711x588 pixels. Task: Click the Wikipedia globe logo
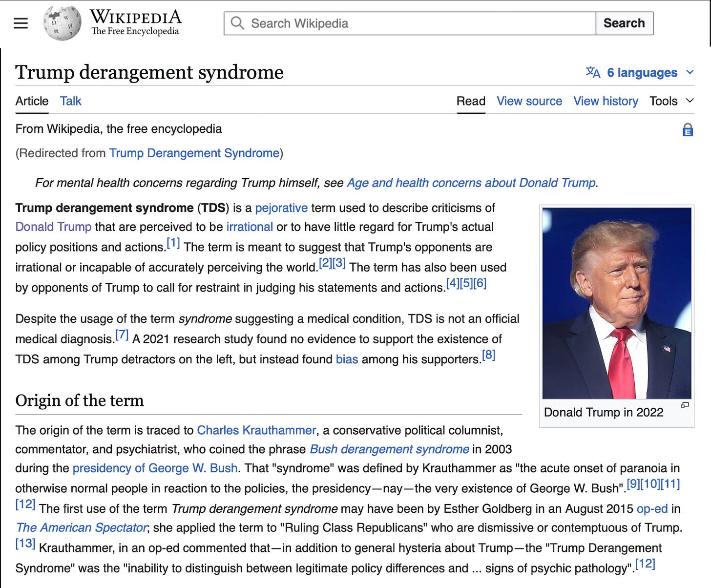click(x=62, y=23)
